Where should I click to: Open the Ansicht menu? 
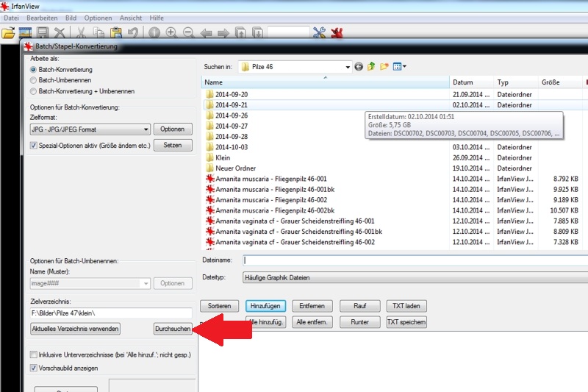130,17
